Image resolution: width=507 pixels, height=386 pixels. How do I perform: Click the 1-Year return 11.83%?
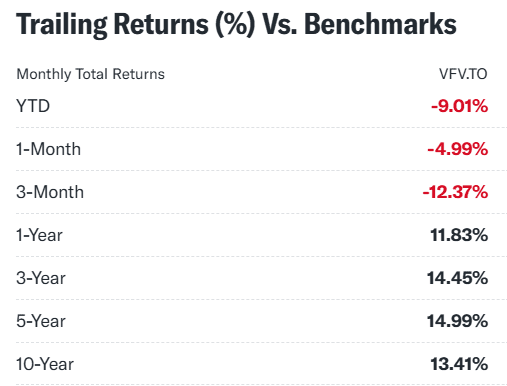[459, 235]
